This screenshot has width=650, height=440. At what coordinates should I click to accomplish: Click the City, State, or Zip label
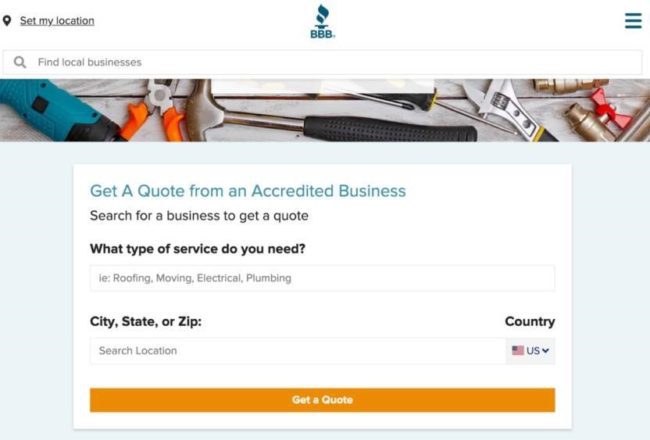click(146, 321)
